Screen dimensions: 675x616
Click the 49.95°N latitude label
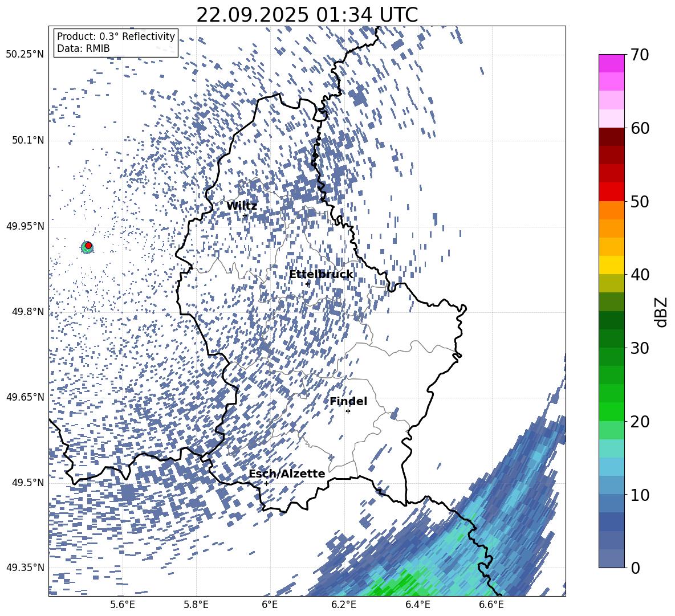[25, 226]
